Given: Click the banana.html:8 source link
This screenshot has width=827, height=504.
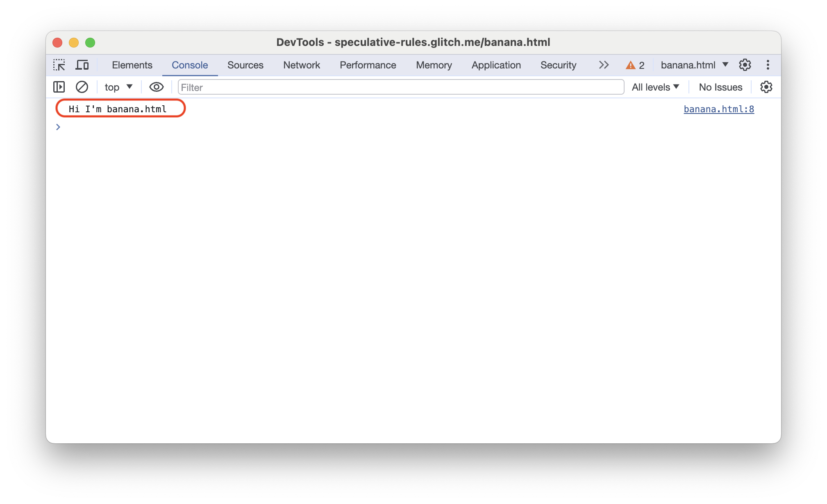Looking at the screenshot, I should [718, 109].
